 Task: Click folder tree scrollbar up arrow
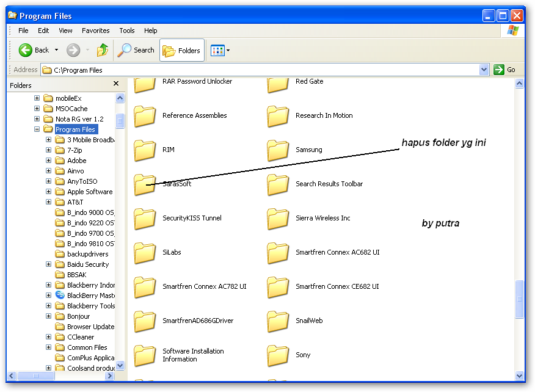pos(120,98)
